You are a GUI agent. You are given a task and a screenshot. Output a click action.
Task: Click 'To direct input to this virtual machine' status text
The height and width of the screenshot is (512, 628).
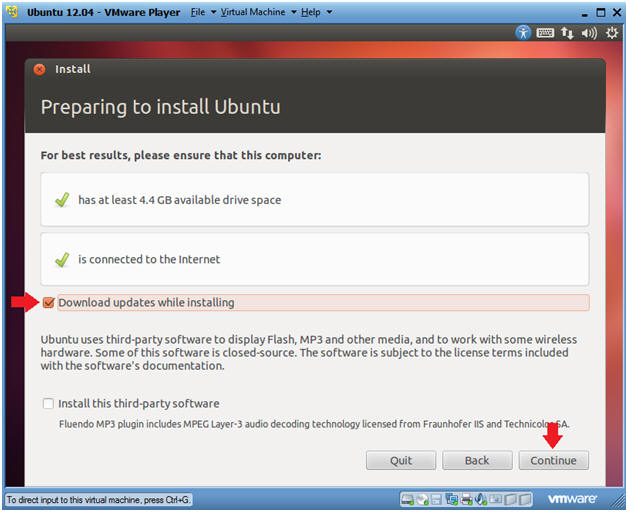[98, 500]
